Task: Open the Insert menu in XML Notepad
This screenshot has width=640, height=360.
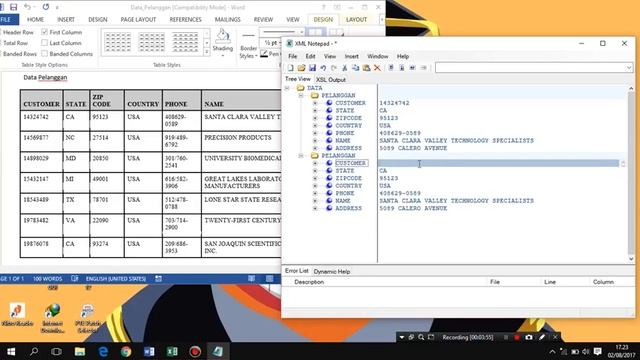Action: pos(351,56)
